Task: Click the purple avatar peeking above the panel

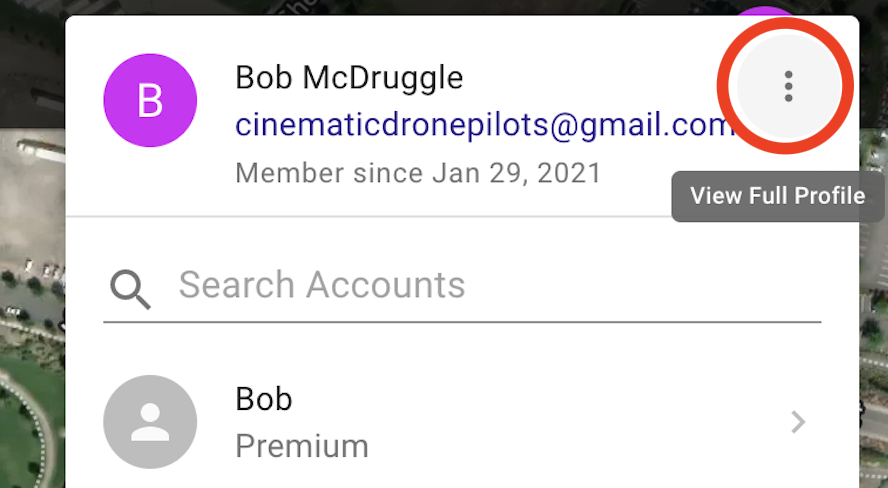Action: [x=765, y=11]
